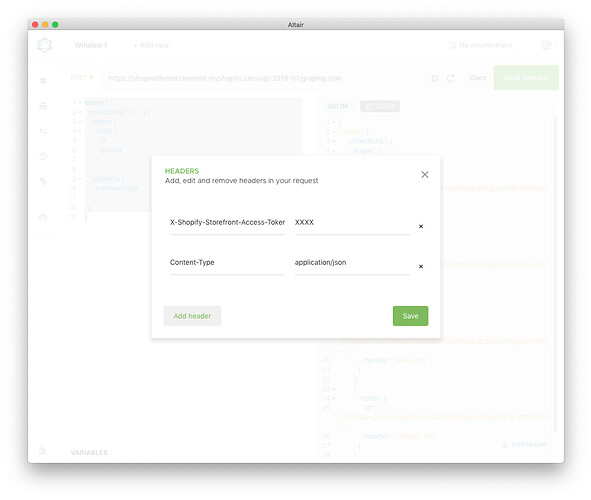Viewport: 591px width, 500px height.
Task: Click the icon left of VARIABLES
Action: coord(43,451)
